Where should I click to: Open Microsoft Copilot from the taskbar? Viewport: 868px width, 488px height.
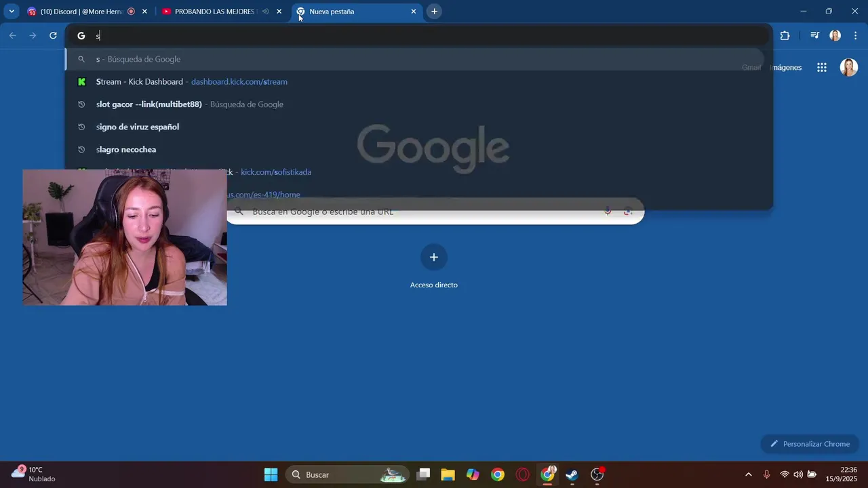tap(473, 474)
